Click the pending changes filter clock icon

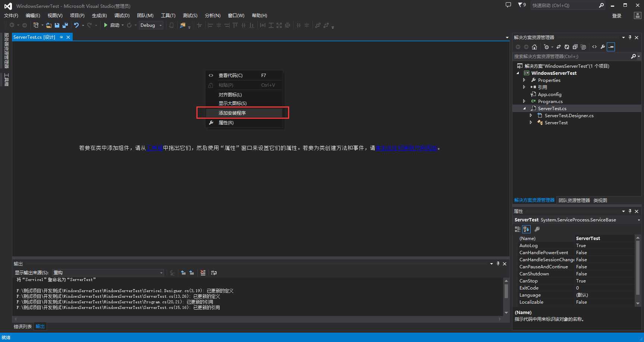[x=546, y=47]
